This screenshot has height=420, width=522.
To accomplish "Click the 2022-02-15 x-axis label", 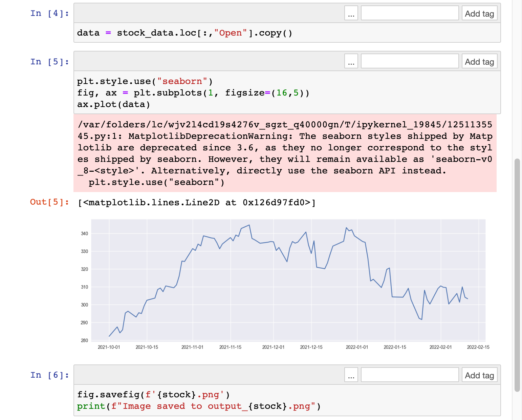I will [x=478, y=347].
